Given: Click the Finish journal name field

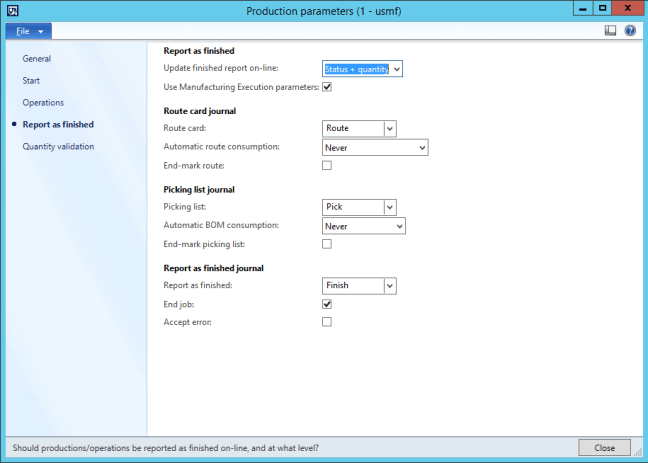Looking at the screenshot, I should click(x=353, y=286).
